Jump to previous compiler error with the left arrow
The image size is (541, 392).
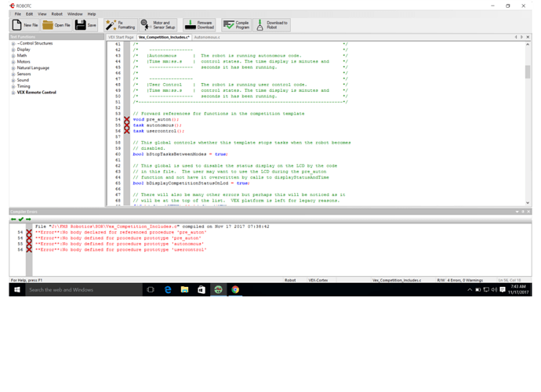click(13, 219)
